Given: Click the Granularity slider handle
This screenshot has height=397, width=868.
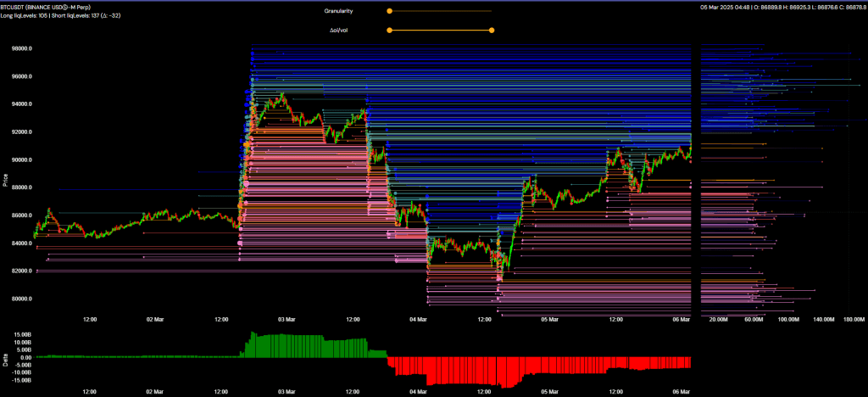Looking at the screenshot, I should 389,11.
